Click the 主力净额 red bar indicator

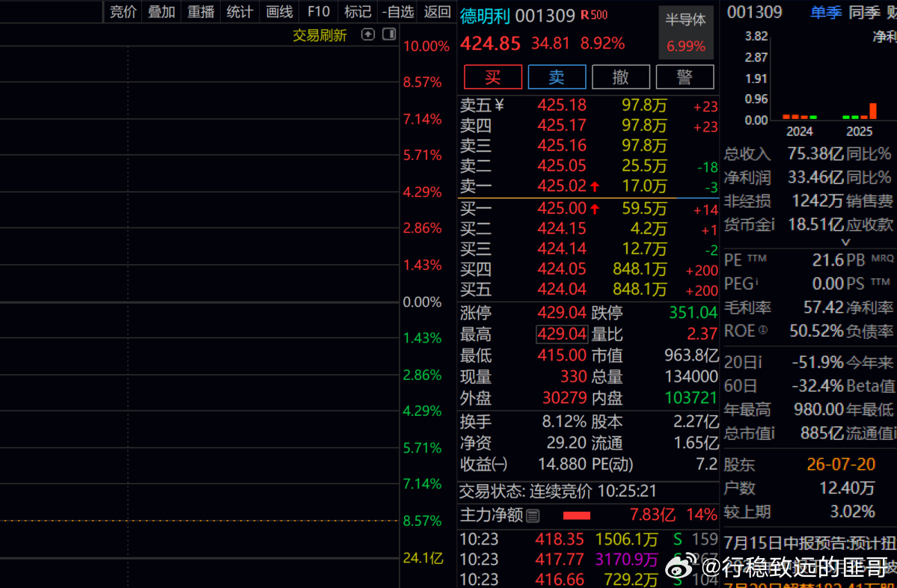click(x=577, y=516)
